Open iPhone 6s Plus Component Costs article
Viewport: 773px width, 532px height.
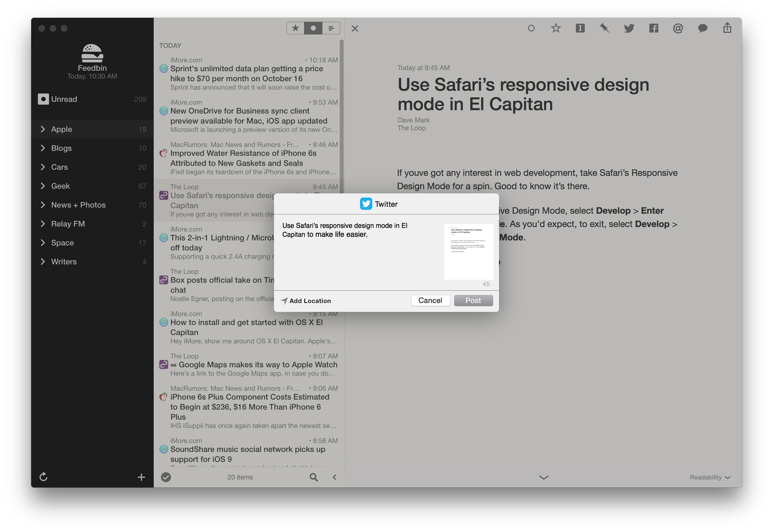[249, 407]
